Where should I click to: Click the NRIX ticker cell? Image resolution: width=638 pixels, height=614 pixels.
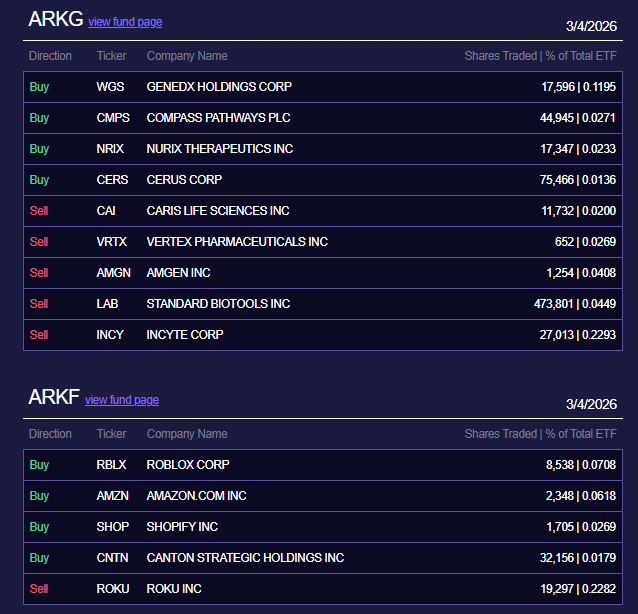pos(110,149)
